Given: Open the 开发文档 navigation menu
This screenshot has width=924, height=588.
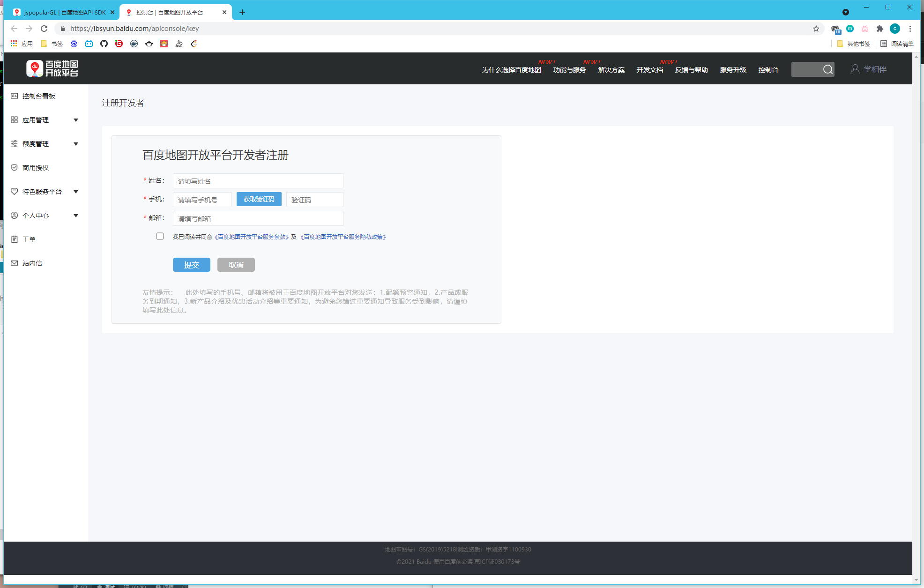Looking at the screenshot, I should click(649, 70).
